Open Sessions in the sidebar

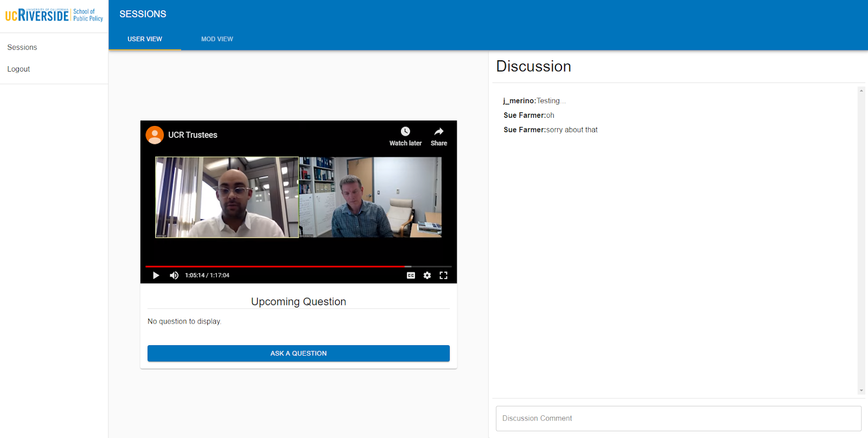[22, 47]
